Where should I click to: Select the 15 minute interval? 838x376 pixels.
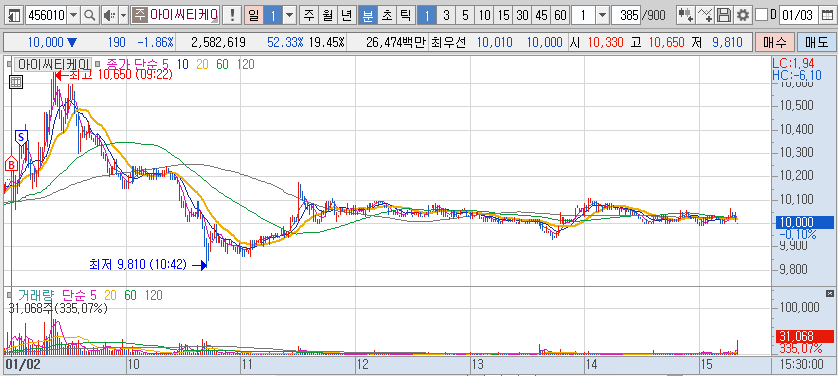pos(503,15)
